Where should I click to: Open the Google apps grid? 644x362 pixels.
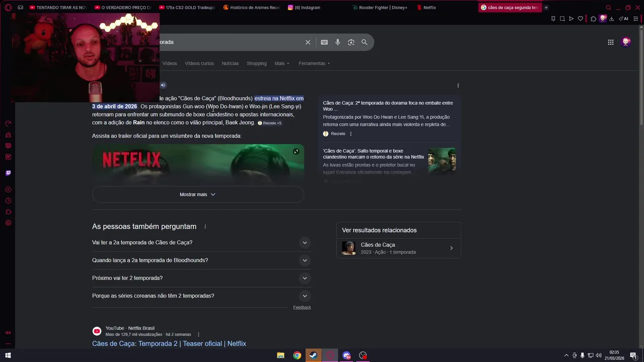point(611,42)
